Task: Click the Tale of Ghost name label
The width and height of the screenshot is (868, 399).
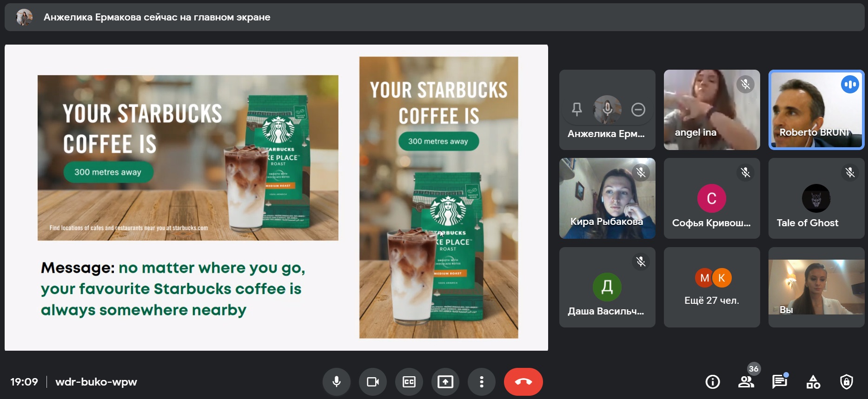Action: coord(808,222)
